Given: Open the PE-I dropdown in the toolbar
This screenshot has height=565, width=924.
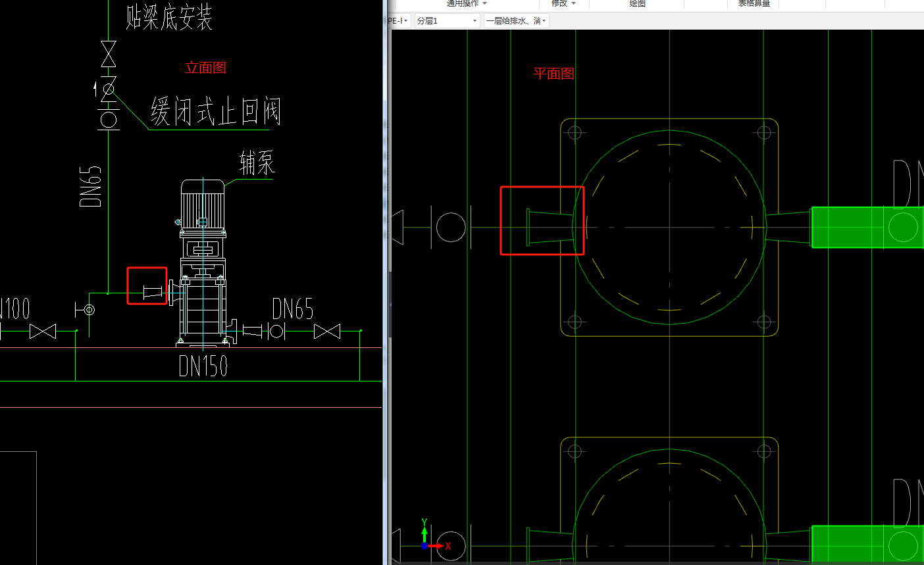Looking at the screenshot, I should point(398,21).
